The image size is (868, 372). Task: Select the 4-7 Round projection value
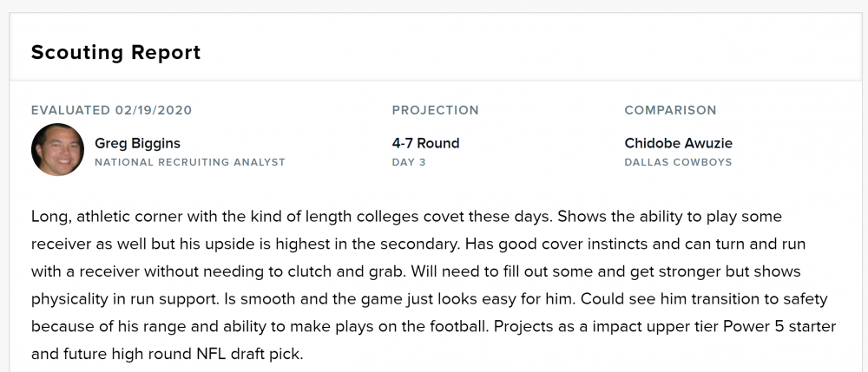[425, 143]
